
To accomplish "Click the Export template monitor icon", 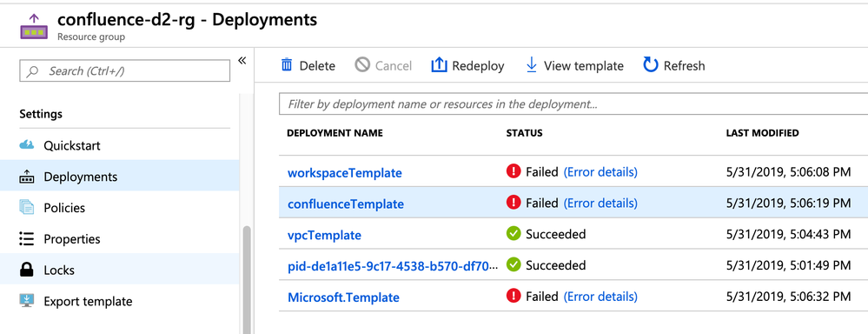I will [x=27, y=301].
